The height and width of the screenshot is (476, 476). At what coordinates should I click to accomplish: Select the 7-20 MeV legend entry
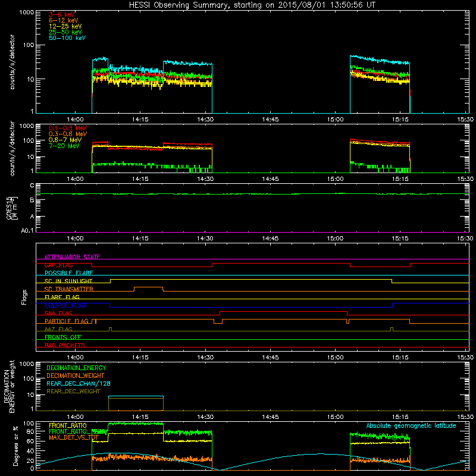tap(64, 146)
